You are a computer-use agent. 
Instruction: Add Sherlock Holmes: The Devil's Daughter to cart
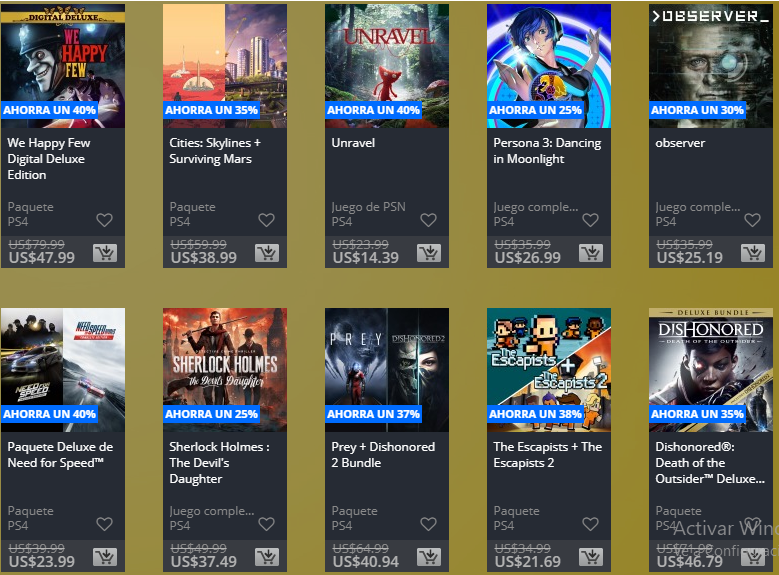267,557
